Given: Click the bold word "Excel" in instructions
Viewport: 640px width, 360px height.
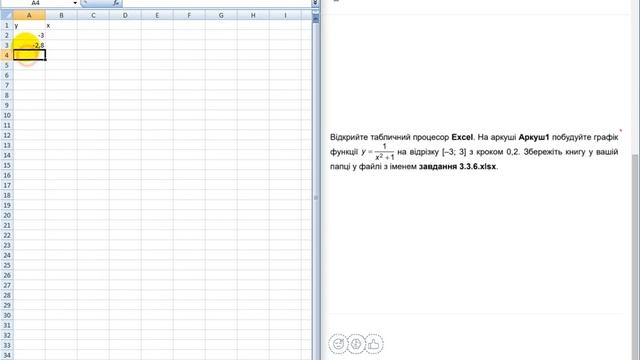Looking at the screenshot, I should click(x=462, y=137).
